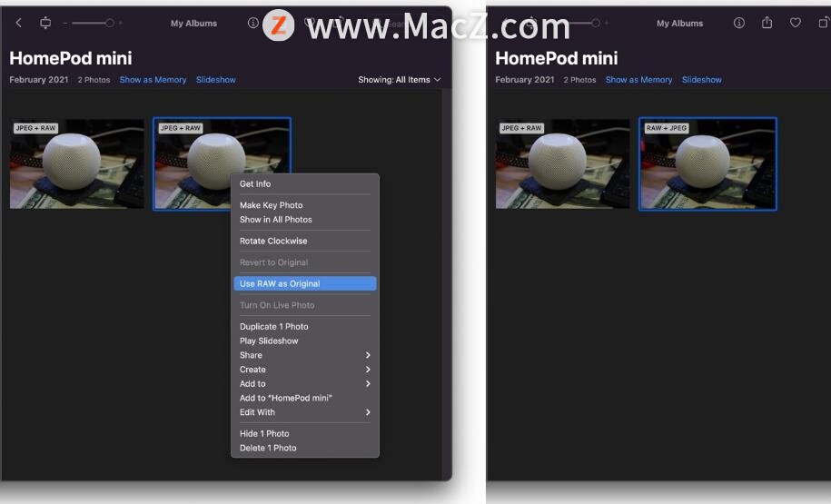Choose Add to "HomePod mini"
831x504 pixels.
305,398
